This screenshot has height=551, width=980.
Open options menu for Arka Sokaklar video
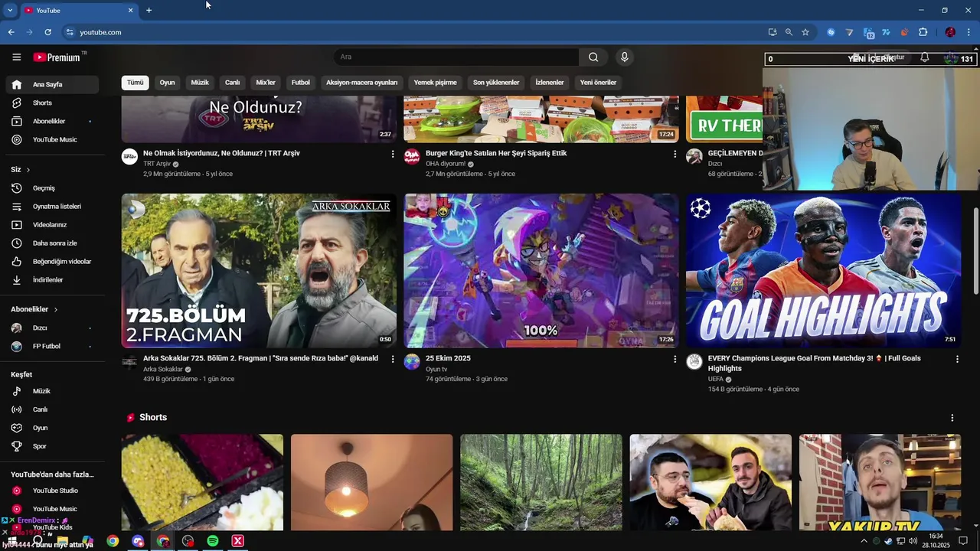(393, 359)
